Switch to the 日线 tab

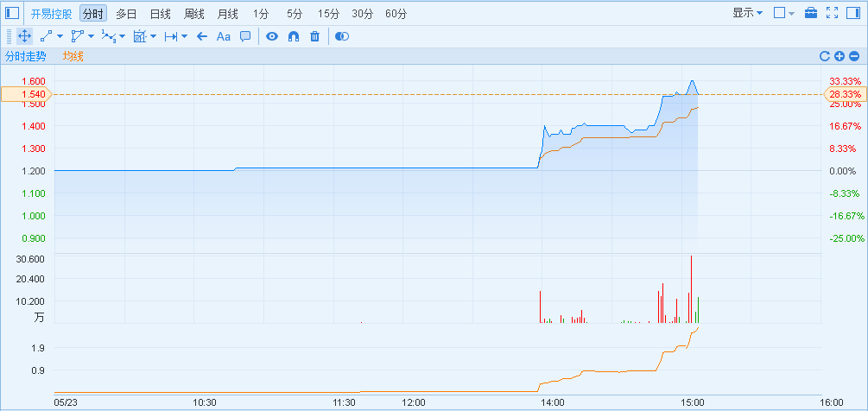point(161,14)
